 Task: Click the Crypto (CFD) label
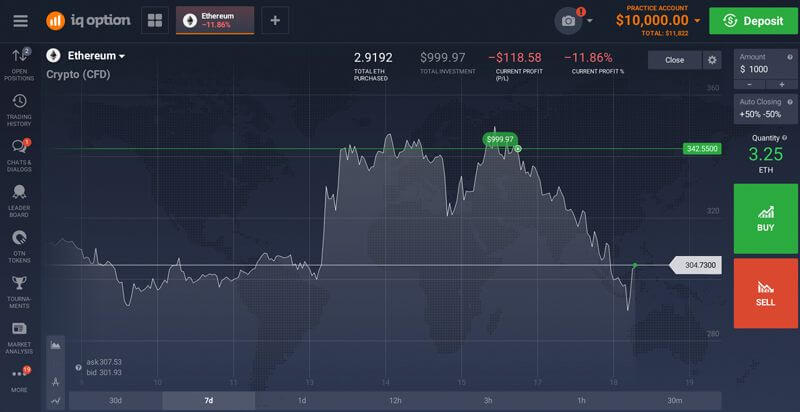pyautogui.click(x=78, y=74)
